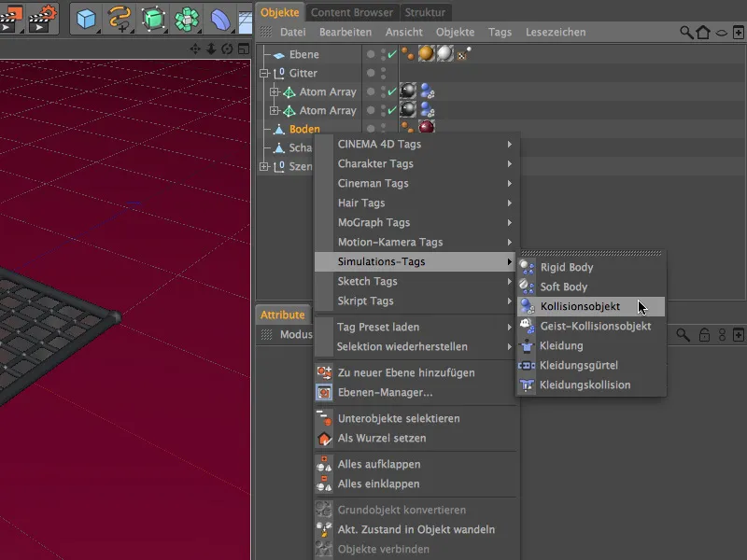Open the CINEMA 4D Tags submenu
The image size is (747, 560).
(x=416, y=144)
